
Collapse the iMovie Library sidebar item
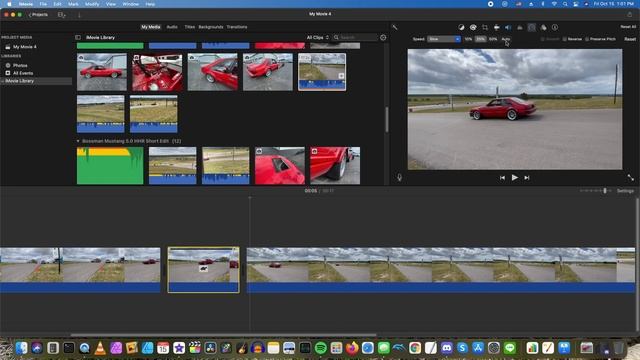(2, 81)
